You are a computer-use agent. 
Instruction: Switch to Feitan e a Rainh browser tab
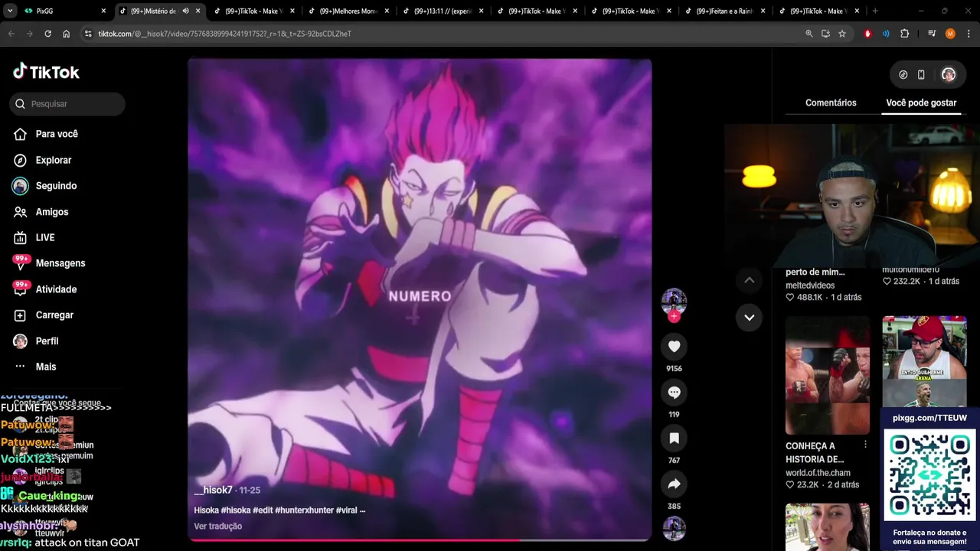(725, 11)
